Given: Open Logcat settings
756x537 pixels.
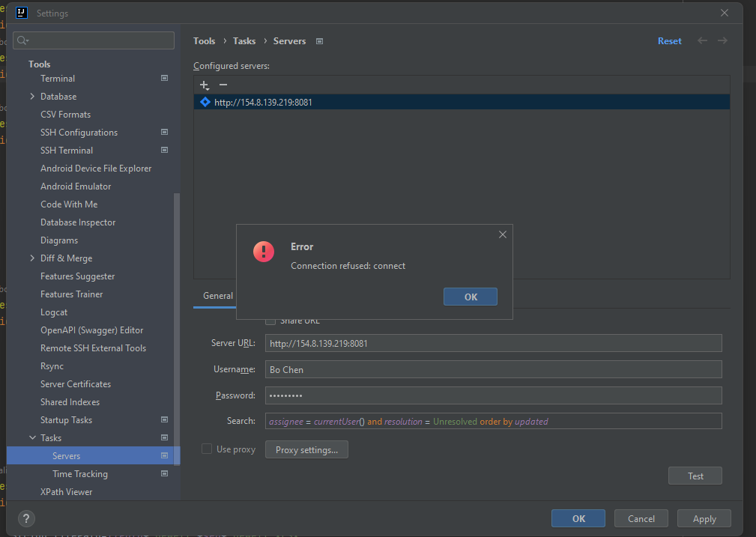Looking at the screenshot, I should coord(54,312).
